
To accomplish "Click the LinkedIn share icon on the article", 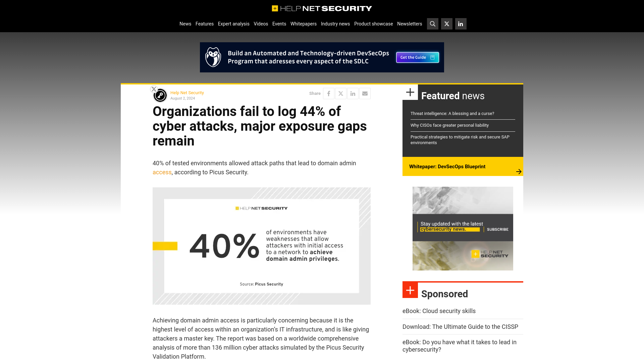I will tap(353, 93).
